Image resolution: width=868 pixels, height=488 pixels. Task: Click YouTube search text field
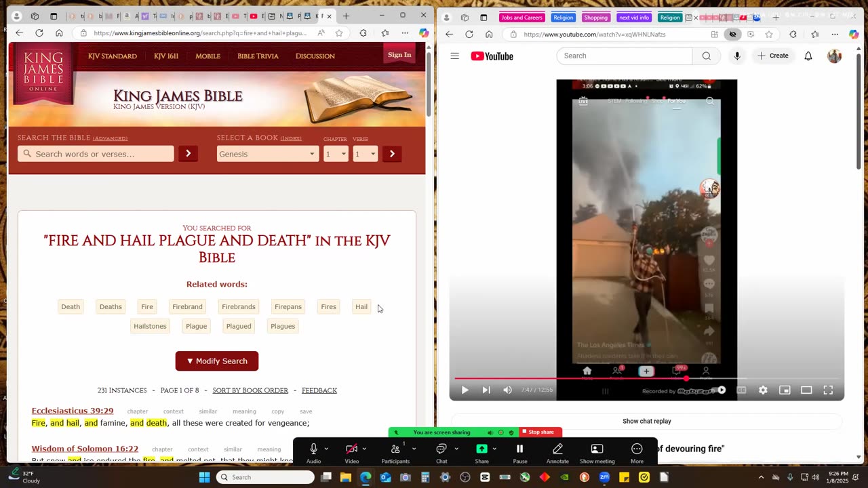(x=625, y=56)
